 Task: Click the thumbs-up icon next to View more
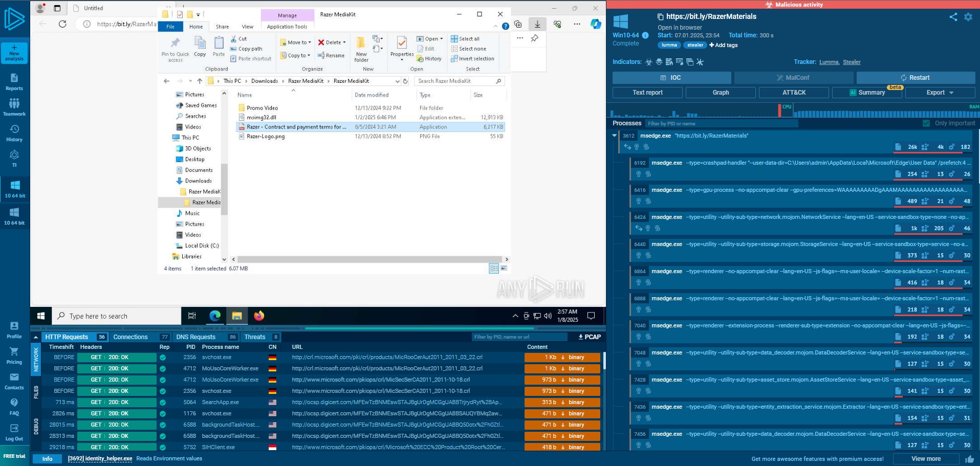969,459
